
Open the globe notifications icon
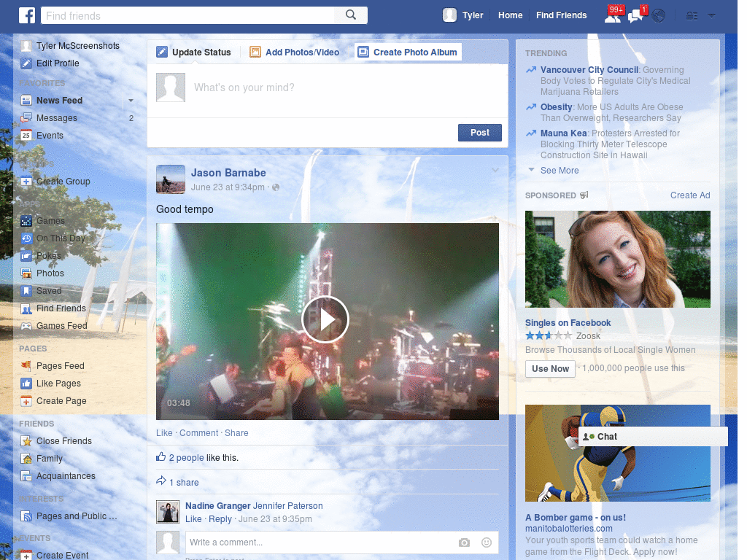[x=659, y=16]
